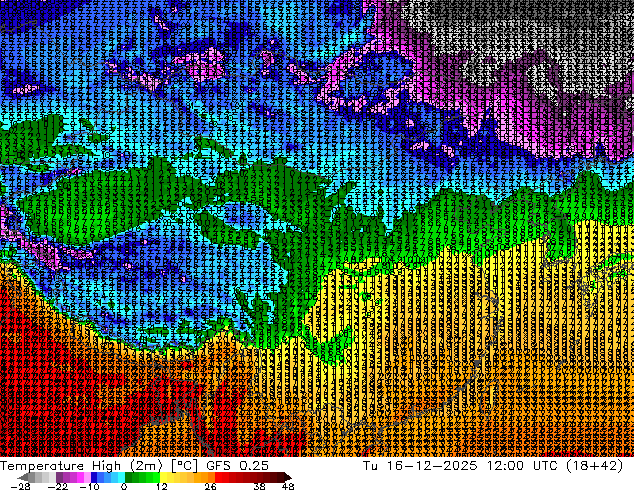Click the 'Temperature High (2m)' map title
634x490 pixels.
(81, 466)
